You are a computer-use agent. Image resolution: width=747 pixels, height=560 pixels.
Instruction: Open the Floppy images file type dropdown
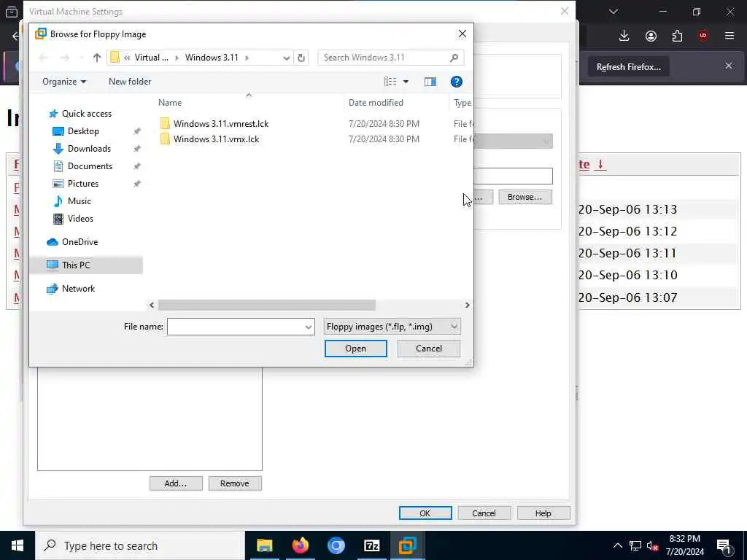tap(392, 327)
